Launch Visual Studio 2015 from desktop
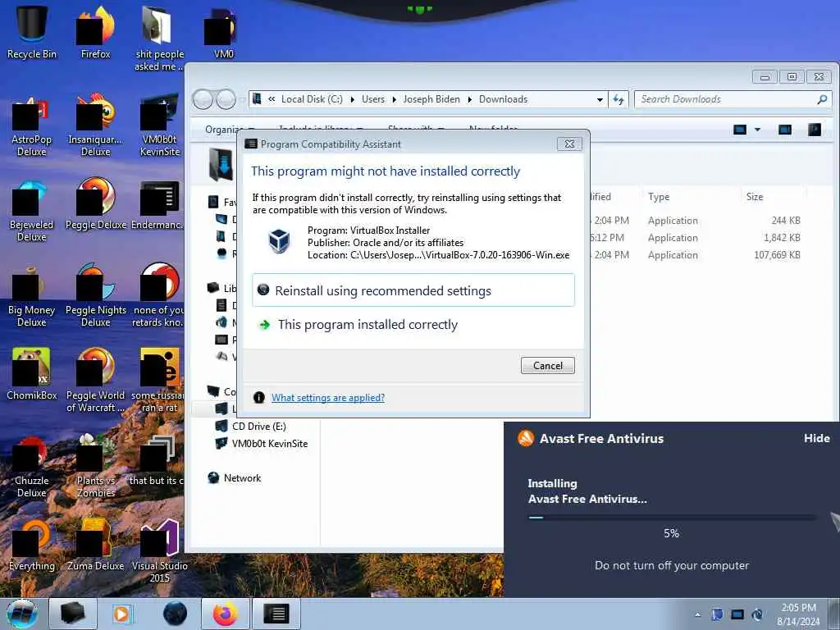This screenshot has width=840, height=630. pos(160,552)
